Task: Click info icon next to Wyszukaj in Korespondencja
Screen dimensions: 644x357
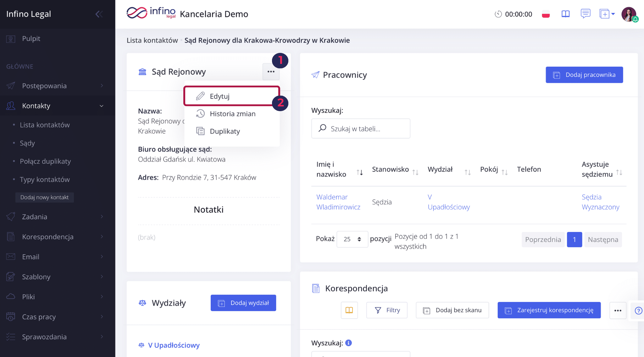Action: coord(348,343)
